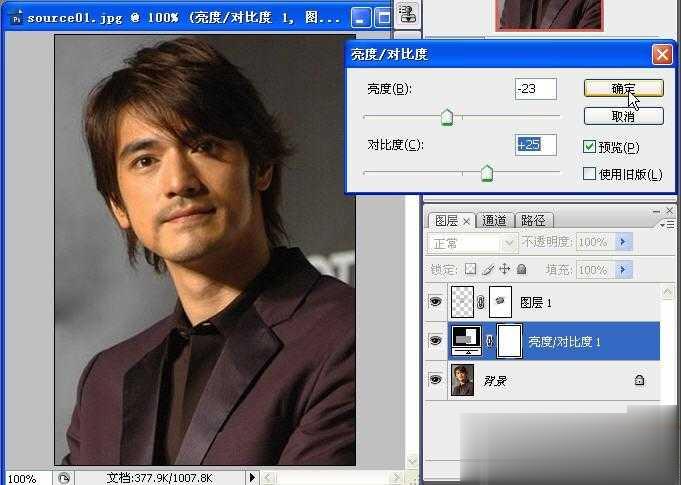Click the 文档:377.9K/1007.8K status text

tap(159, 478)
